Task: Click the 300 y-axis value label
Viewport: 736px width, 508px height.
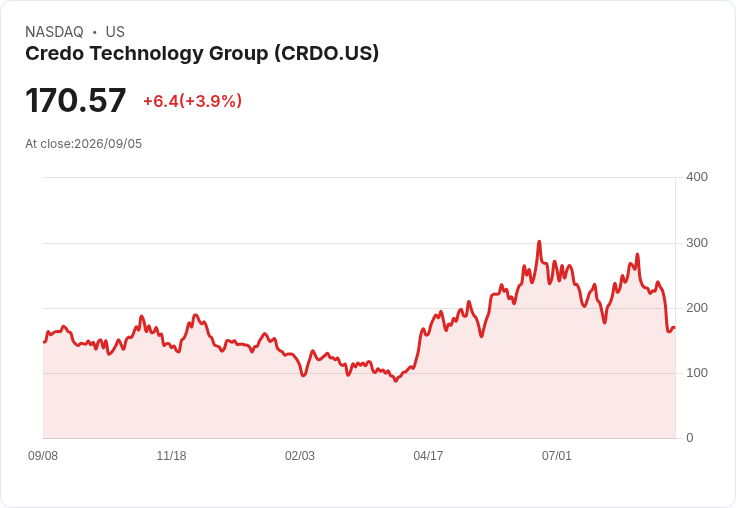Action: 697,243
